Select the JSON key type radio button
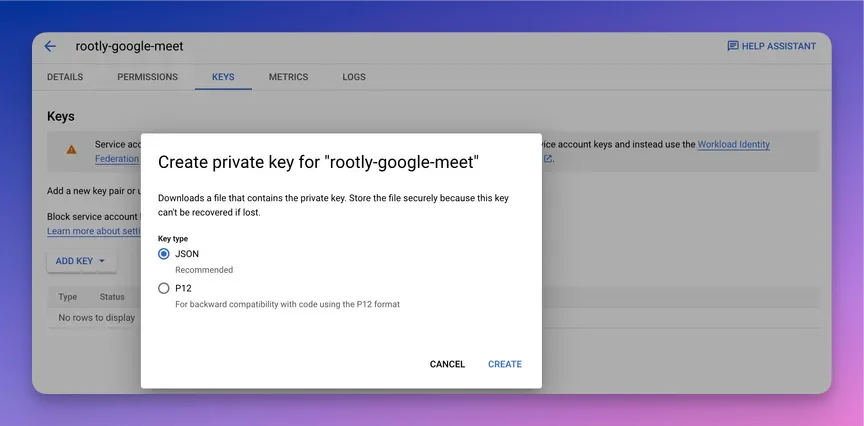 164,254
